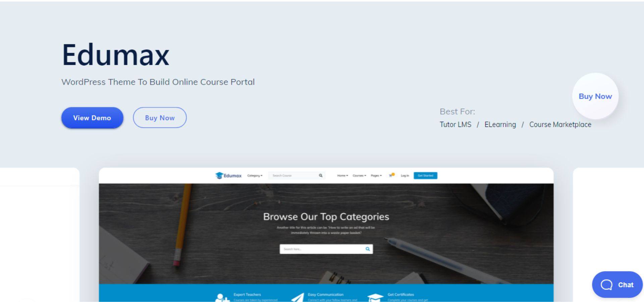Click the 'Best For:' label
The image size is (644, 302).
click(x=457, y=111)
